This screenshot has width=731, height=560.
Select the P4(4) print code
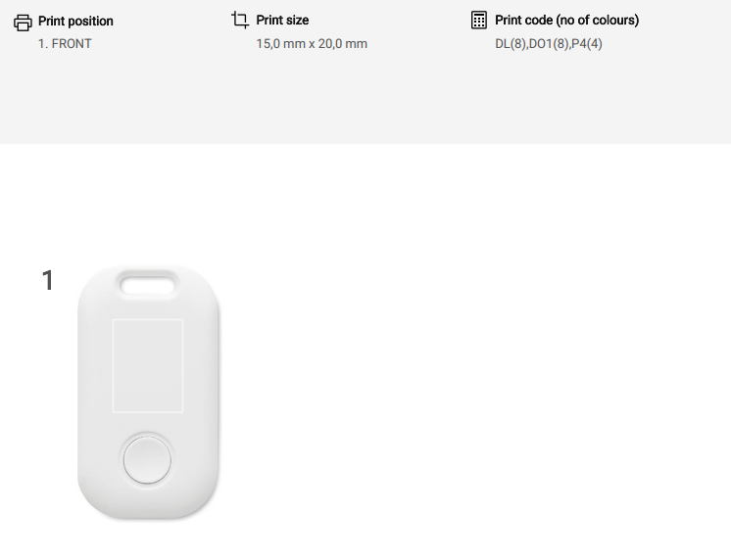[x=587, y=44]
